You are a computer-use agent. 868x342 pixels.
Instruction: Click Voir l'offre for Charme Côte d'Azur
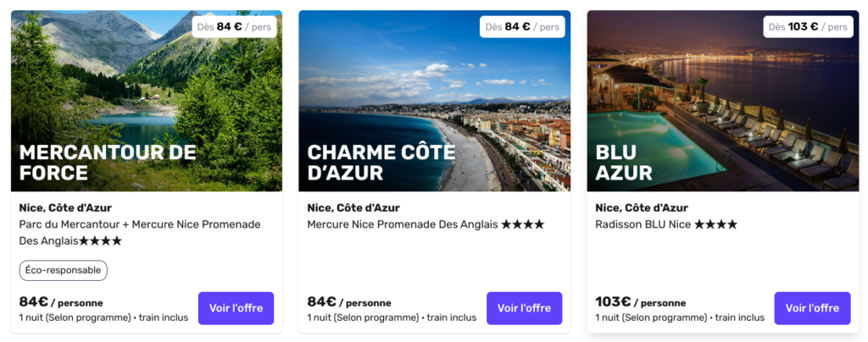click(524, 308)
